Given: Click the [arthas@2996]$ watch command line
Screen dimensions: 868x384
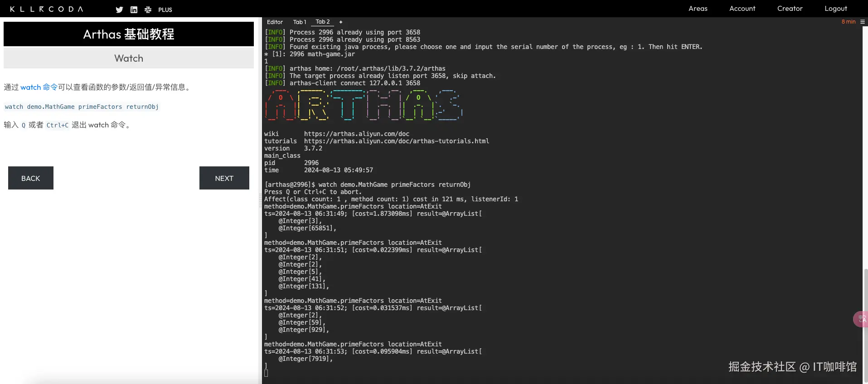Looking at the screenshot, I should [x=368, y=185].
